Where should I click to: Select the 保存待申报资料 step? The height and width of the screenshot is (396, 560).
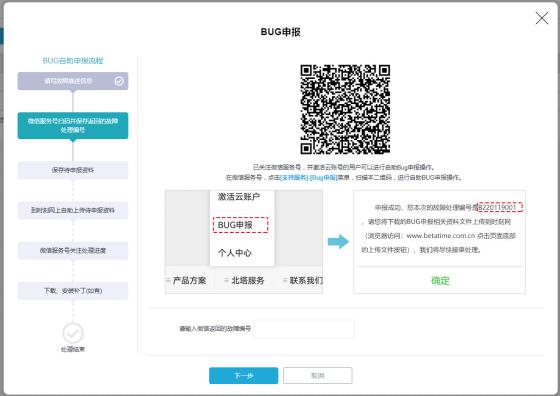[x=73, y=170]
